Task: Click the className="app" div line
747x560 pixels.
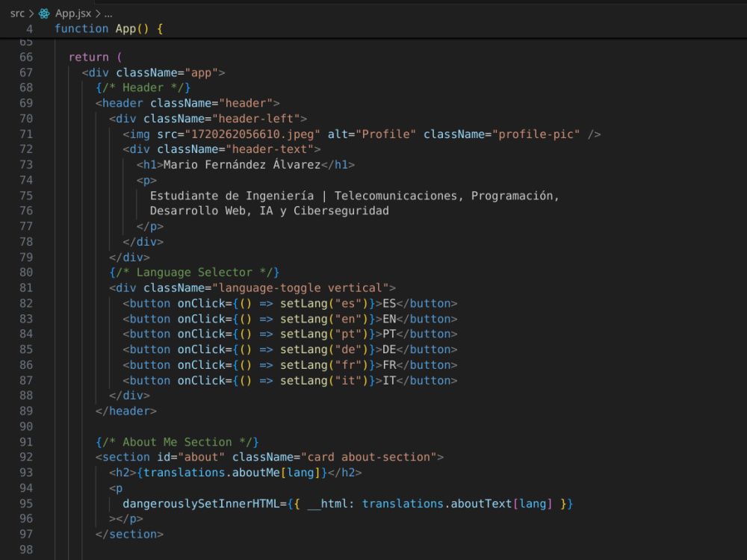Action: (153, 72)
